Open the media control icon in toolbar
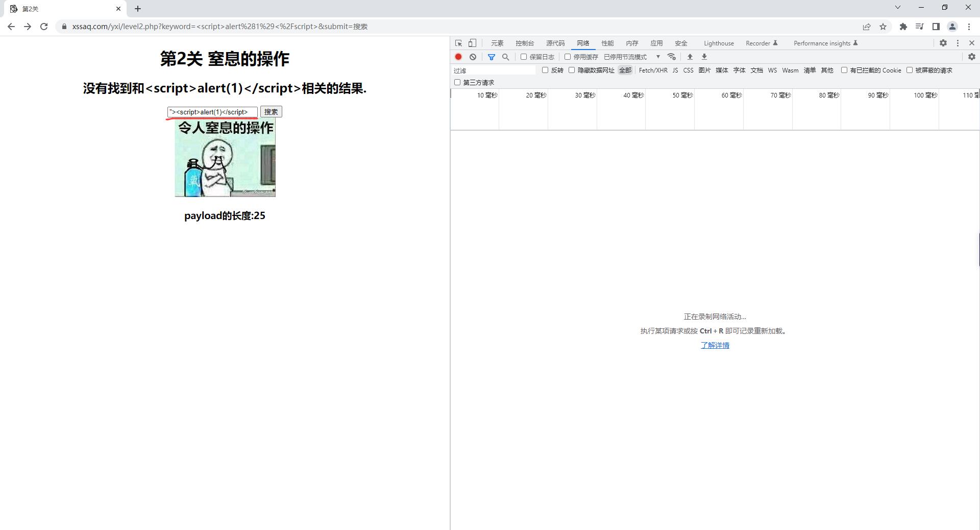Screen dimensions: 980x530 pos(920,27)
